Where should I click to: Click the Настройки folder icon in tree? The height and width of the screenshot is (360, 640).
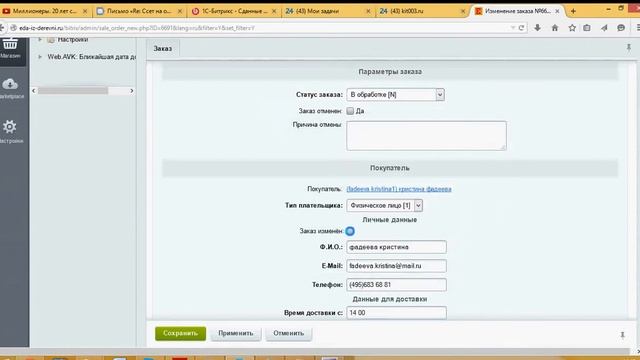[51, 40]
